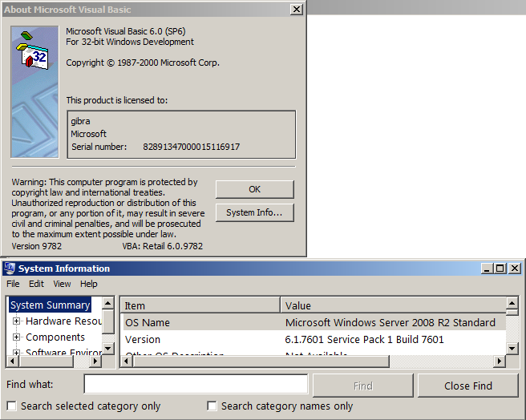Expand the Hardware Resources tree node
The width and height of the screenshot is (526, 420).
point(16,321)
